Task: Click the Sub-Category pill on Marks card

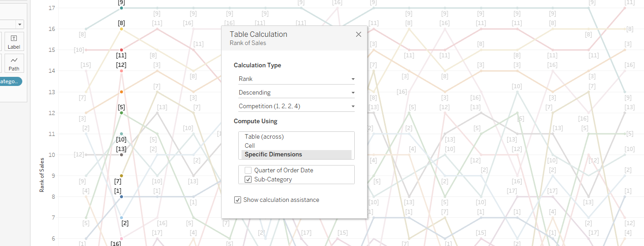Action: (10, 81)
